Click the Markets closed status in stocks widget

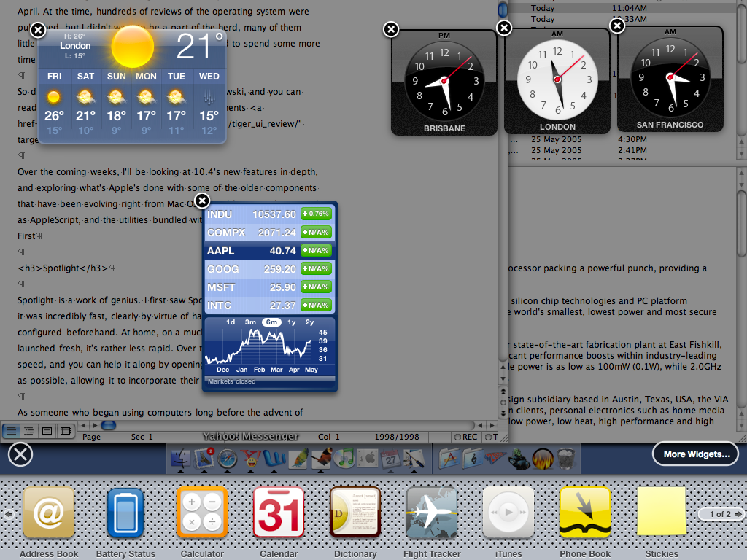click(x=231, y=381)
